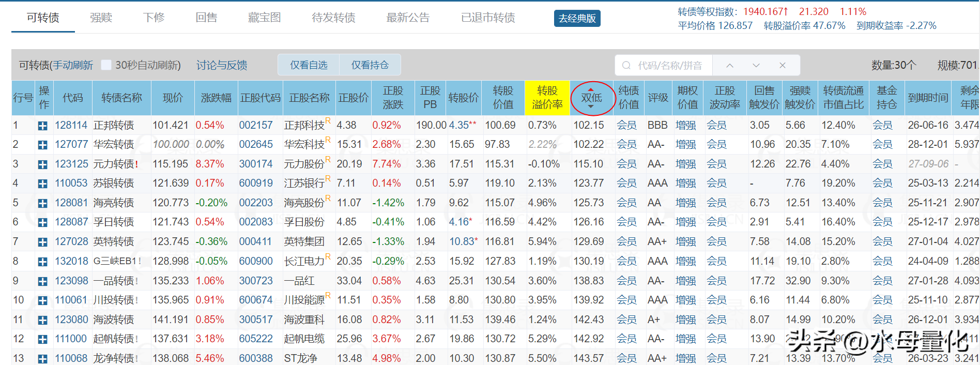The width and height of the screenshot is (980, 365).
Task: Click the search magnifier icon
Action: [x=626, y=65]
